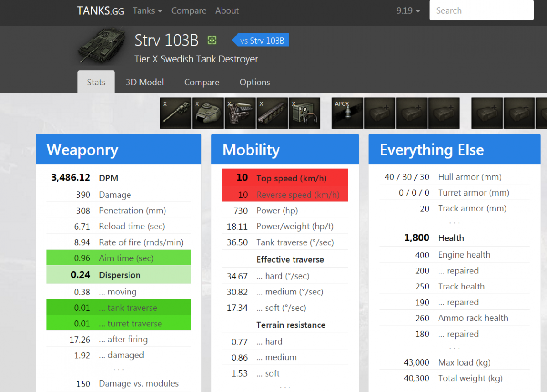The width and height of the screenshot is (547, 392).
Task: Select the Max load (kg) row
Action: pos(454,362)
